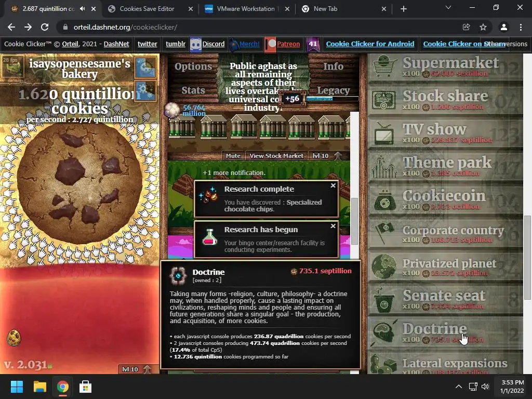This screenshot has height=399, width=532.
Task: Reload the Cookie Clicker page
Action: (x=45, y=27)
